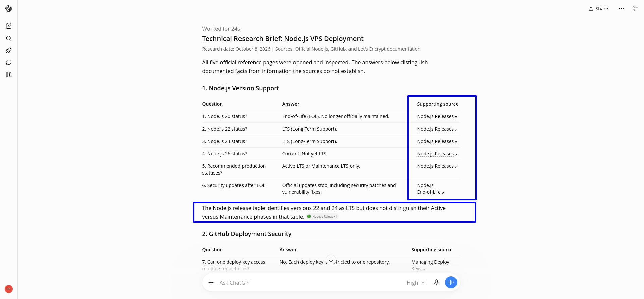Image resolution: width=644 pixels, height=299 pixels.
Task: Toggle the outline panel icon at top right
Action: tap(635, 9)
